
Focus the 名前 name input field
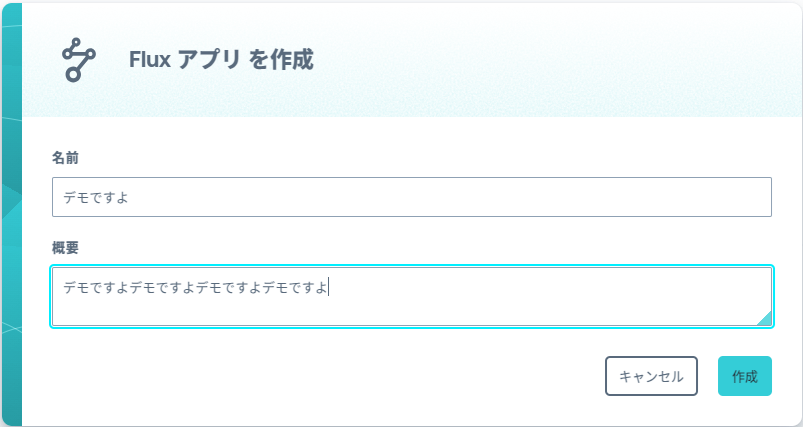click(412, 197)
